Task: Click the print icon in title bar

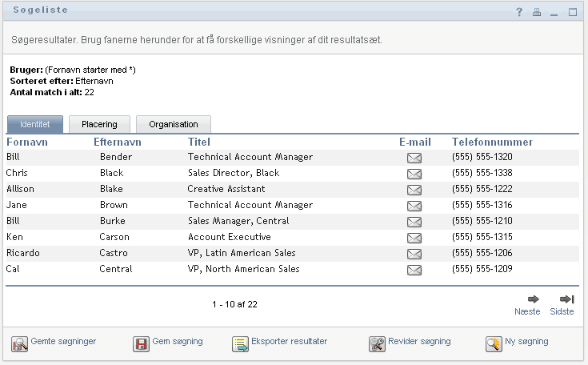Action: coord(537,12)
